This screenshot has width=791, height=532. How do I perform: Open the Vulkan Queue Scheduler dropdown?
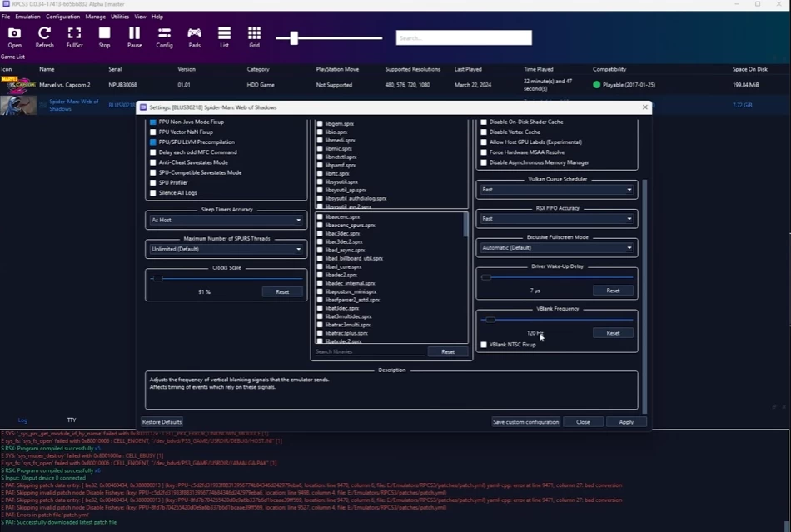point(556,190)
